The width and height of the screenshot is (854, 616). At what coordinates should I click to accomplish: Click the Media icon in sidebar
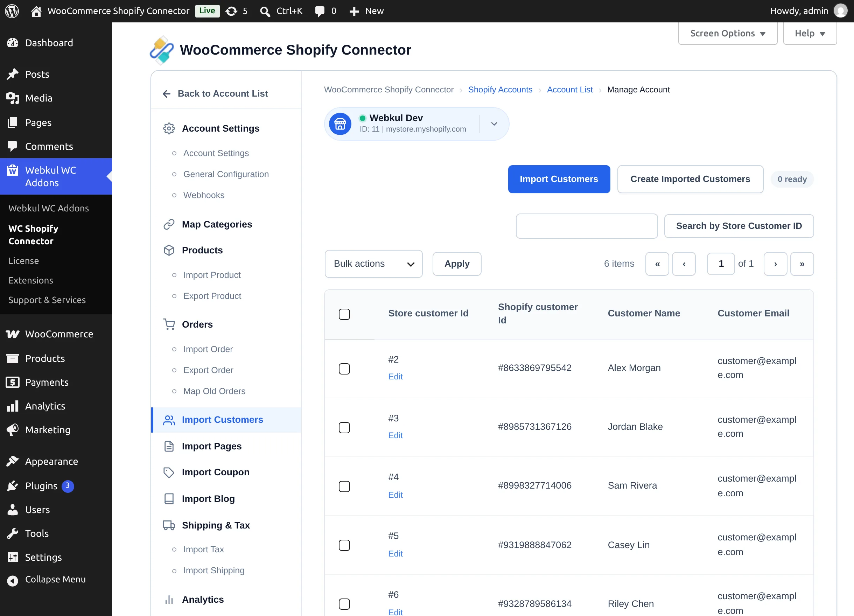click(x=13, y=98)
